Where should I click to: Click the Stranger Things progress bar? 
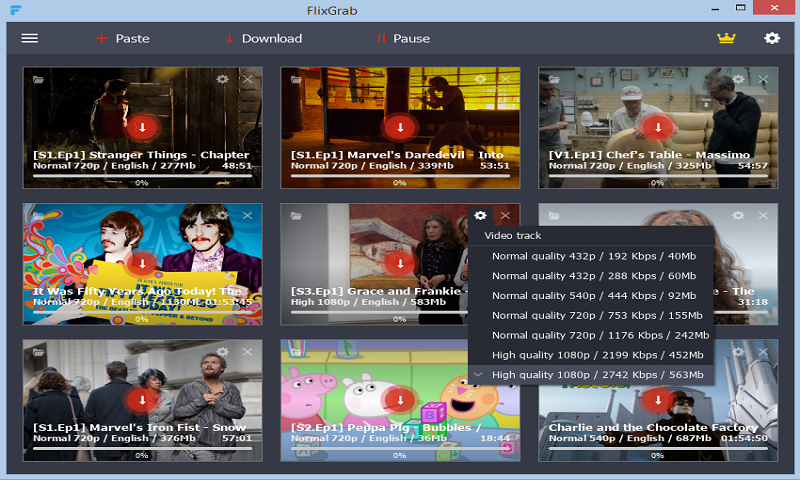click(x=142, y=175)
